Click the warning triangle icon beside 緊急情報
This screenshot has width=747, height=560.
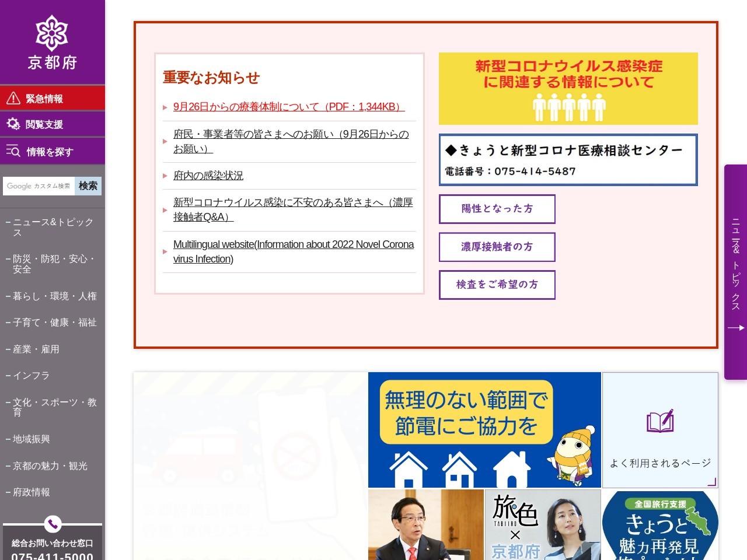pos(13,99)
